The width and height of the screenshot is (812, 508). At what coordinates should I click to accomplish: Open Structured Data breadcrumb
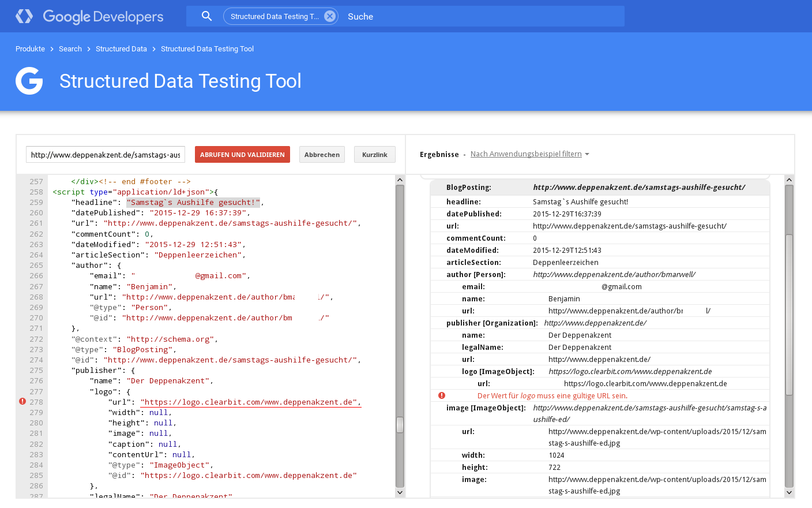(x=121, y=49)
